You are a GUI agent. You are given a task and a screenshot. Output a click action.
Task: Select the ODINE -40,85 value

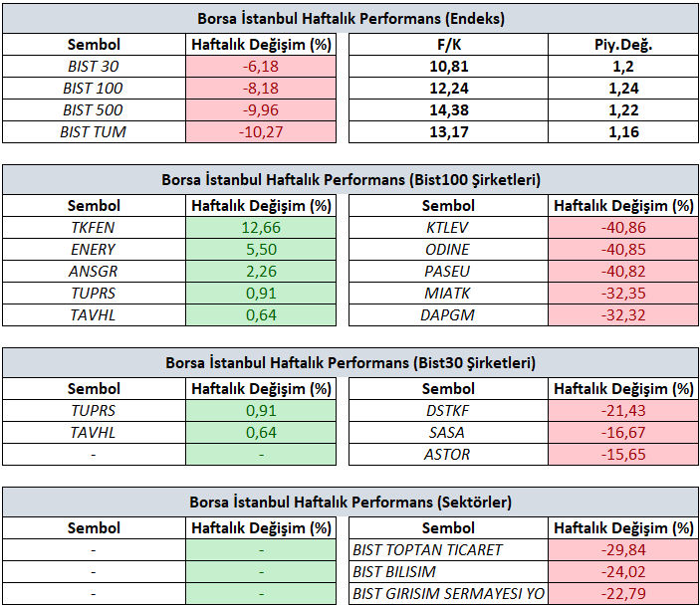pyautogui.click(x=623, y=250)
